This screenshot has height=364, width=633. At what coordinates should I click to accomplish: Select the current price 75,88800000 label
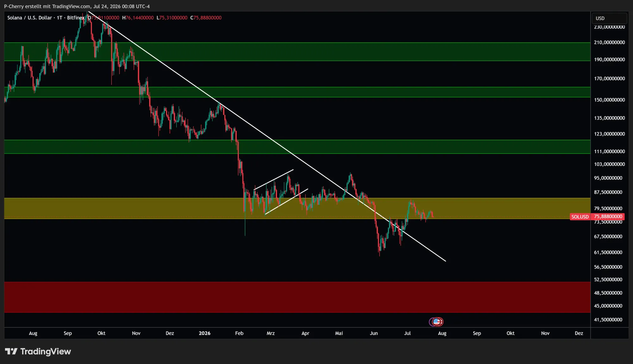pyautogui.click(x=608, y=217)
